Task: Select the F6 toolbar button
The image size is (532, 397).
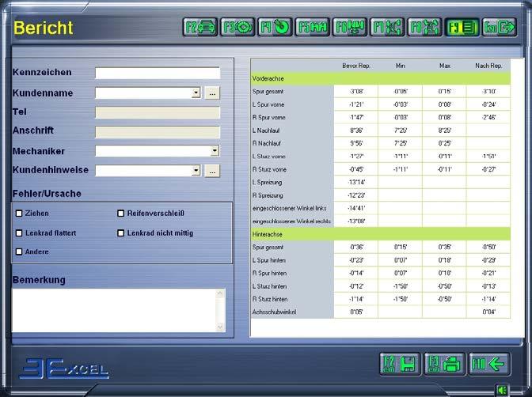Action: [350, 27]
